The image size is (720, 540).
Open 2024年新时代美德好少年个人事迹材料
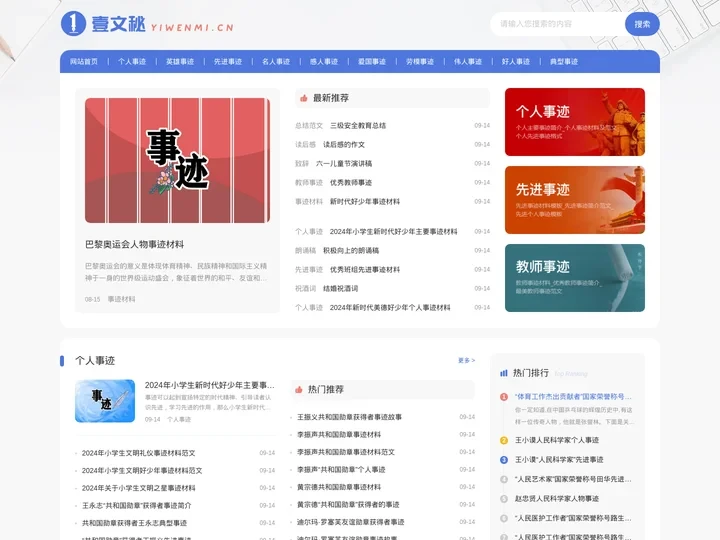coord(390,308)
